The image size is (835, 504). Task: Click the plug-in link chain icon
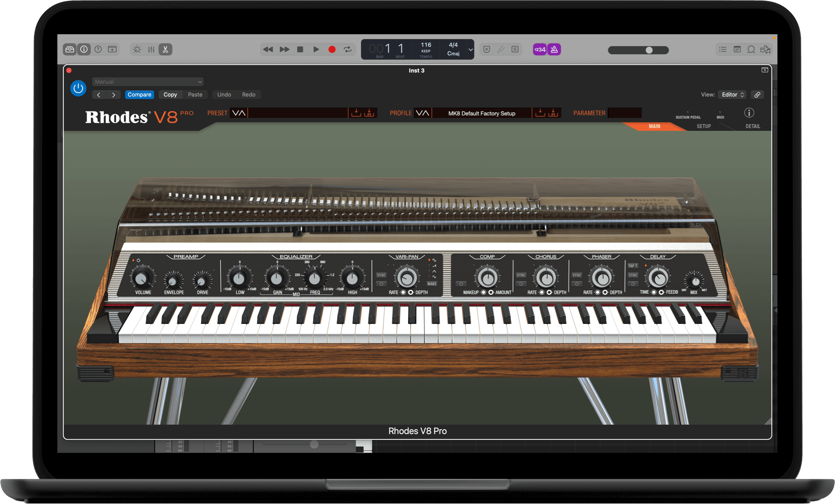[757, 95]
